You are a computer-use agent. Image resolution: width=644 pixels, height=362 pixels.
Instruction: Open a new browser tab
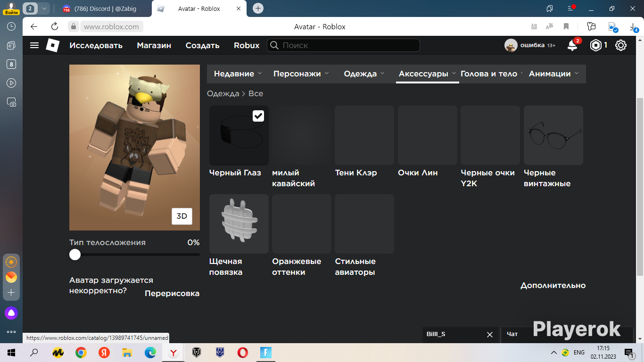[x=258, y=8]
